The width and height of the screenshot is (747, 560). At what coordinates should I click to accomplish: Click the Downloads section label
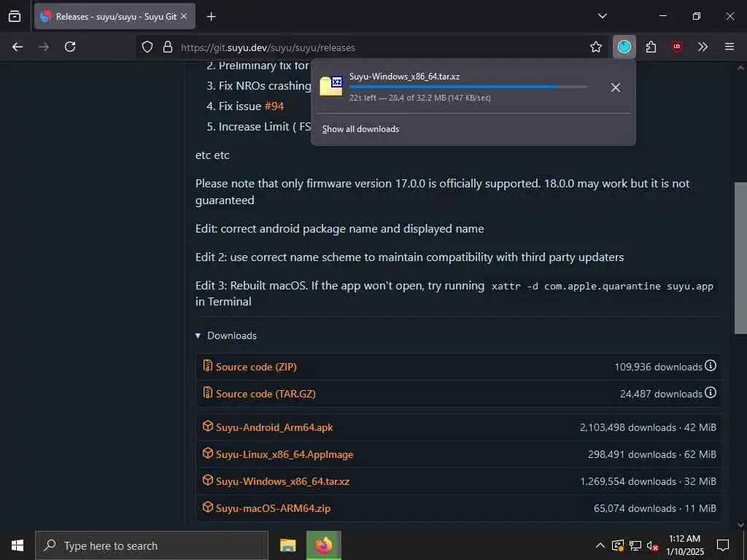(232, 335)
